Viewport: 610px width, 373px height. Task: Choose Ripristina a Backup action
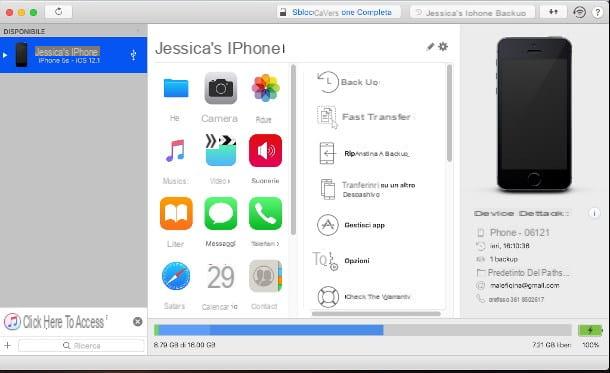coord(364,154)
